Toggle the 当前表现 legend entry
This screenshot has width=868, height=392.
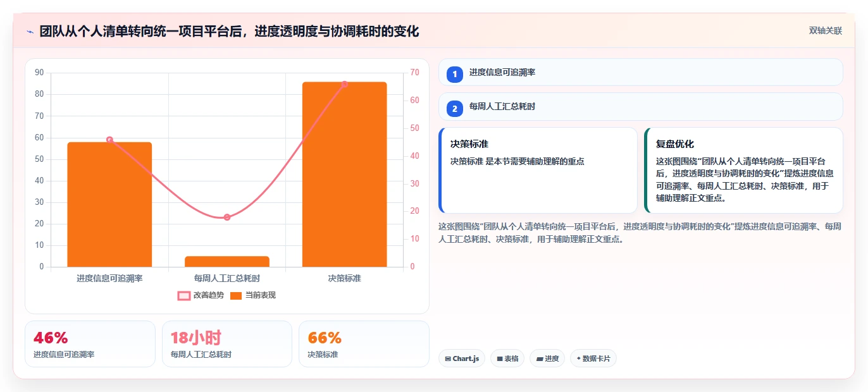[253, 295]
